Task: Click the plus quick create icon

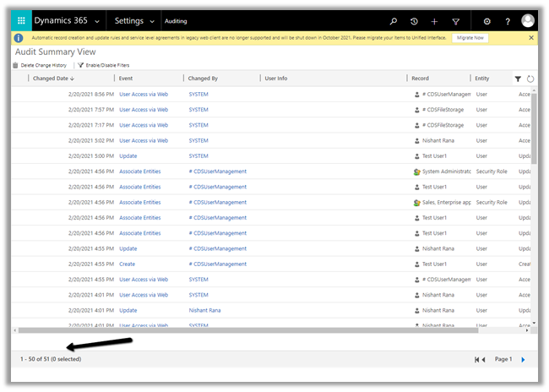Action: point(434,21)
